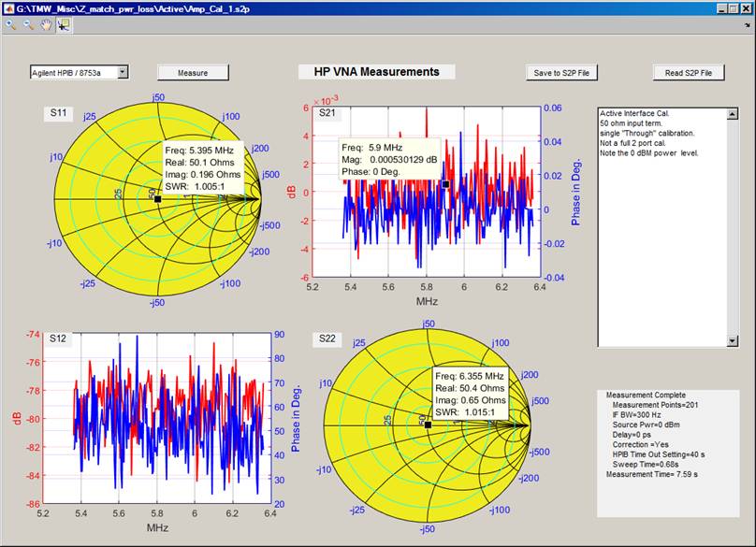Click the MATLAB icon in title bar
The image size is (756, 547).
(8, 8)
